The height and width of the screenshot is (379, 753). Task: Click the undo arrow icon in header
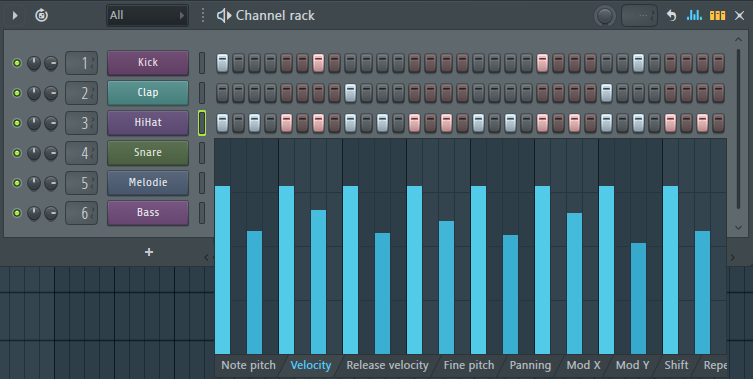pyautogui.click(x=671, y=15)
